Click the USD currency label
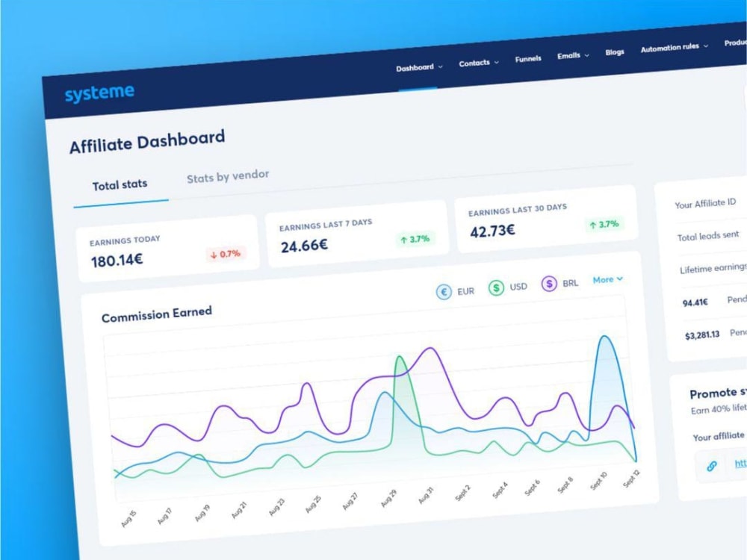Screen dimensions: 747x560 (518, 287)
